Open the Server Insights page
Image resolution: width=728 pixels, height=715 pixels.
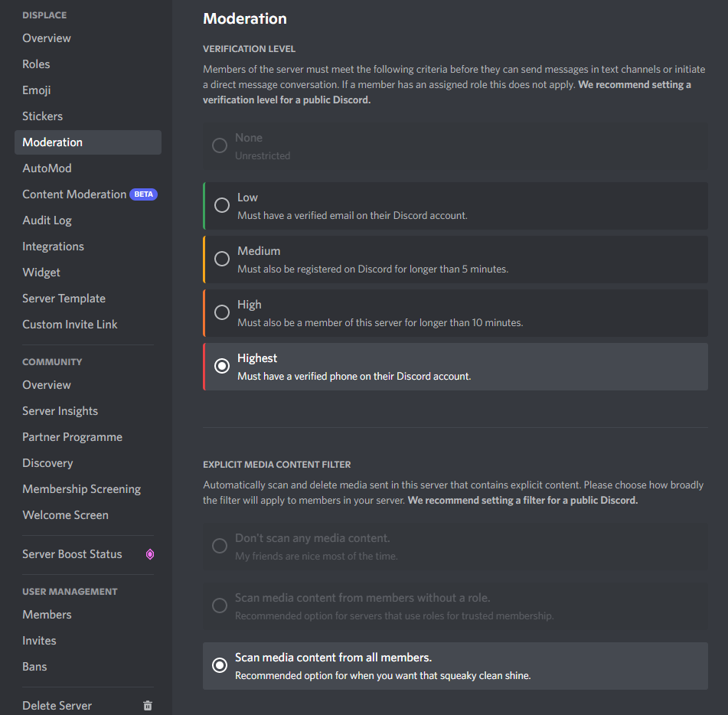pos(60,410)
